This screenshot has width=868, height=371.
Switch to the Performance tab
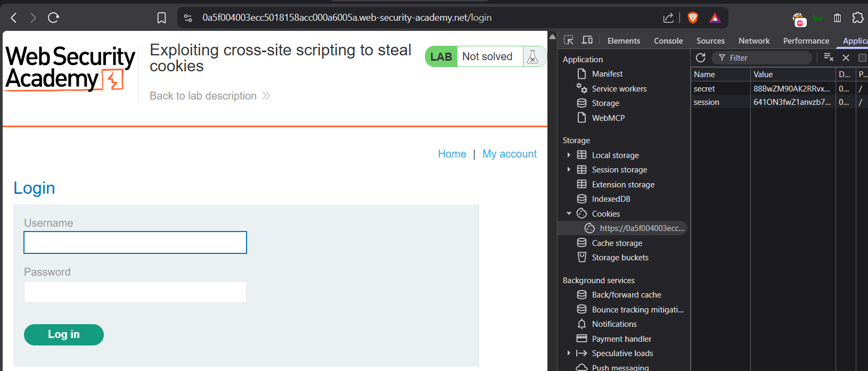(806, 40)
